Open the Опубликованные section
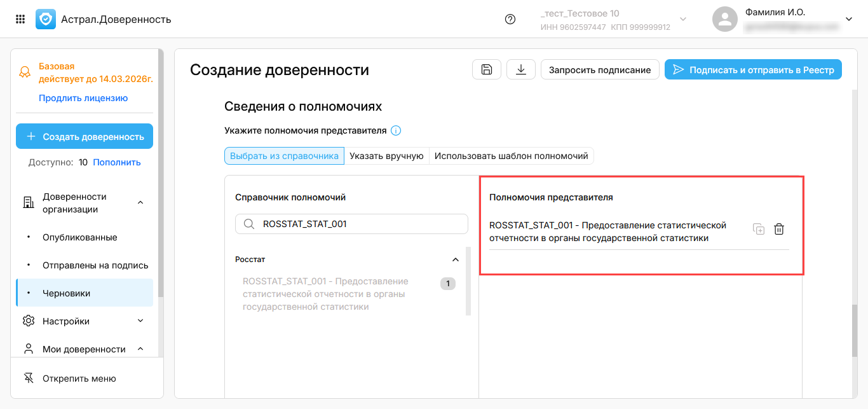The image size is (868, 409). pyautogui.click(x=80, y=237)
